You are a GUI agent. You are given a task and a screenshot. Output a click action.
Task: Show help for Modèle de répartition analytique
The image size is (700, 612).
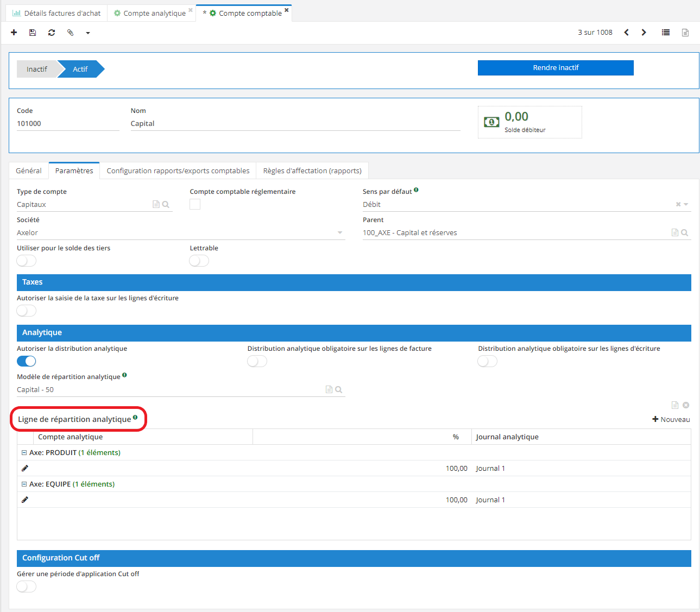pyautogui.click(x=124, y=375)
